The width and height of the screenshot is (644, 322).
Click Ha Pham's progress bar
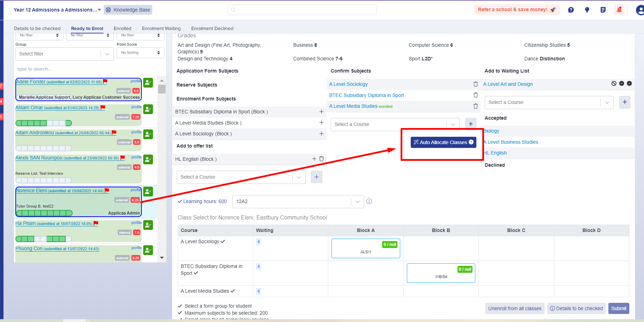pyautogui.click(x=44, y=239)
